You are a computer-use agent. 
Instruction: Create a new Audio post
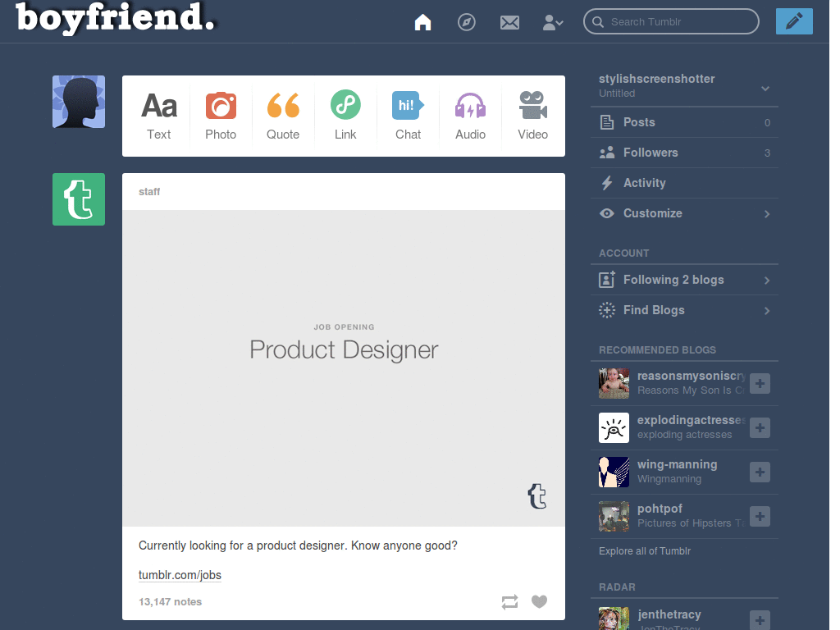click(x=470, y=116)
